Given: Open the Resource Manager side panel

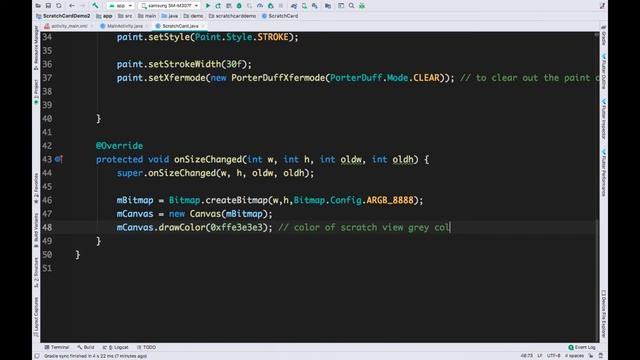Looking at the screenshot, I should (36, 48).
